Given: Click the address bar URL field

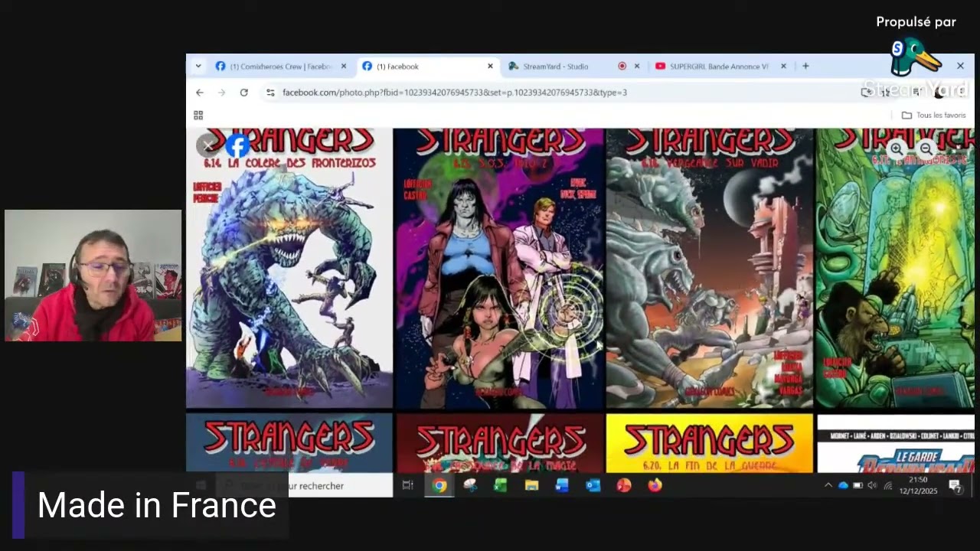Looking at the screenshot, I should [x=567, y=93].
